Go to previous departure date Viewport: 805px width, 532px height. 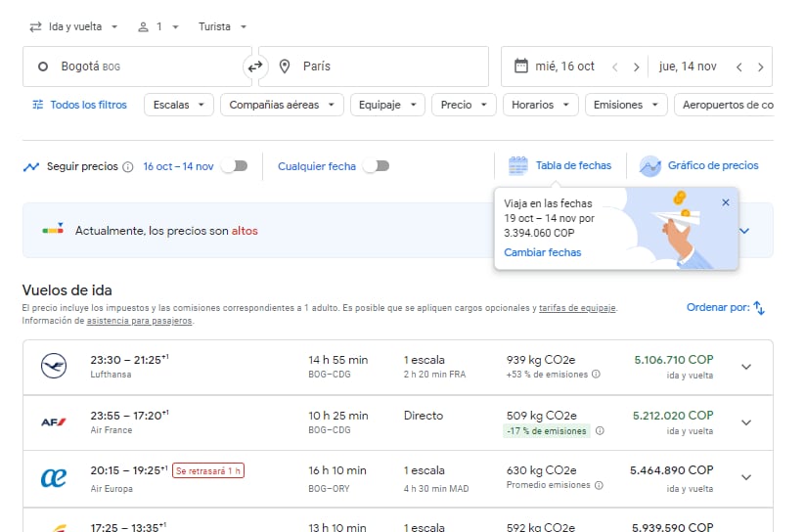615,67
